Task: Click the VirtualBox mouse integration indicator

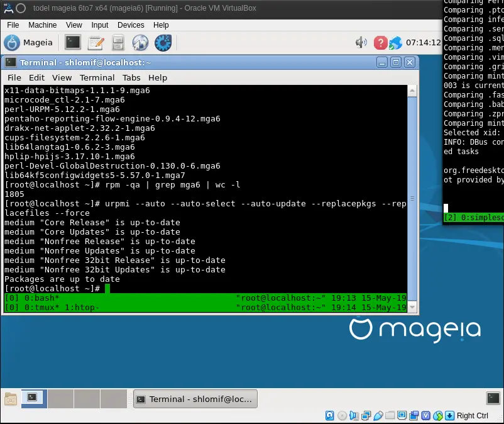Action: (438, 416)
